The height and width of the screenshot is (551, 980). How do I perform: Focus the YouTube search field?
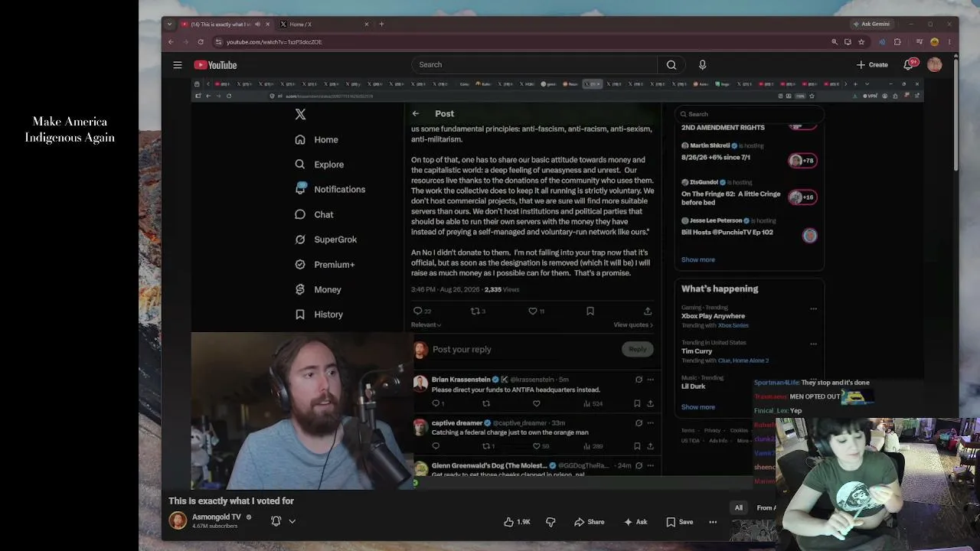[x=534, y=65]
